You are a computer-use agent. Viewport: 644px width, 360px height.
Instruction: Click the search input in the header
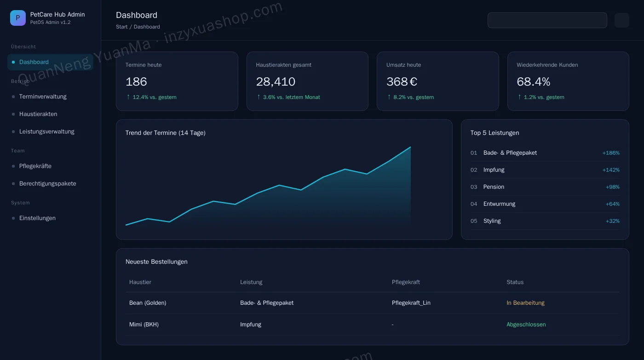[x=547, y=20]
